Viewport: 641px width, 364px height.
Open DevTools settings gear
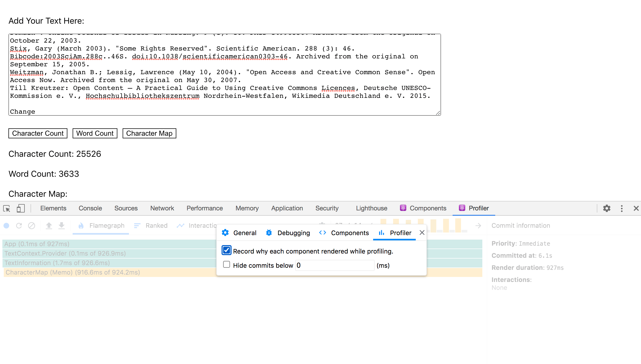[607, 208]
